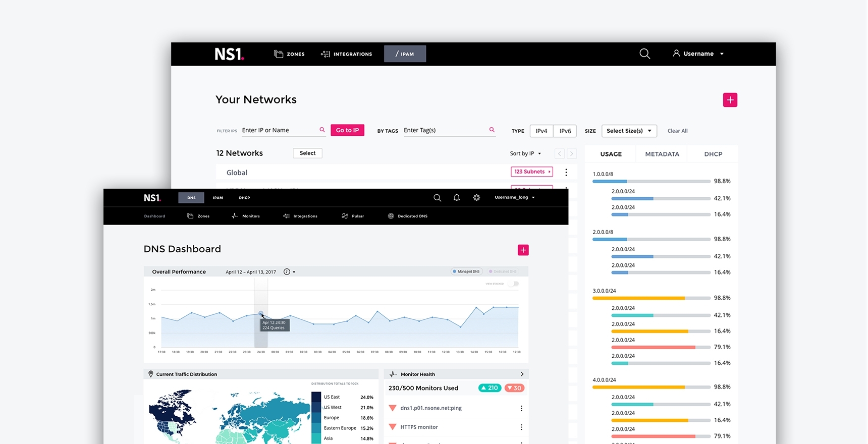Go to the previous page of networks
The image size is (868, 444).
coord(559,153)
